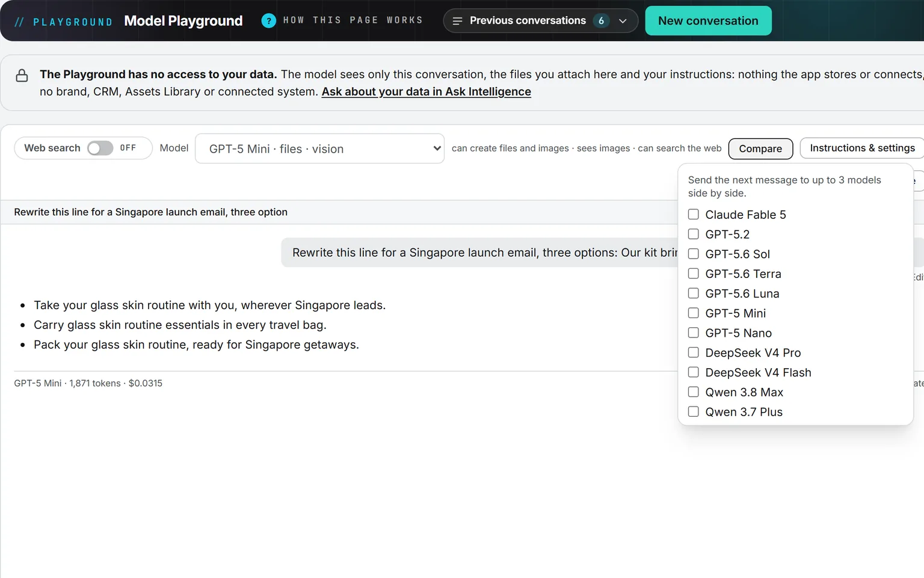
Task: Click the New conversation button
Action: coord(708,21)
